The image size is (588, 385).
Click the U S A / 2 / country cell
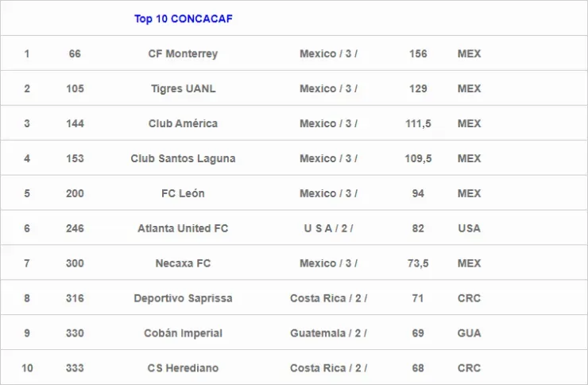[x=328, y=228]
